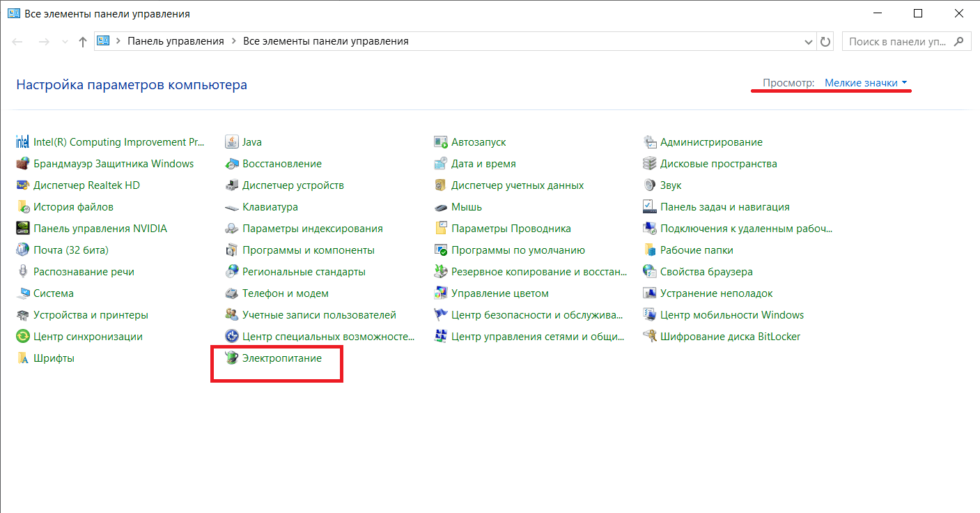Open the Система panel
The width and height of the screenshot is (980, 513).
(52, 293)
